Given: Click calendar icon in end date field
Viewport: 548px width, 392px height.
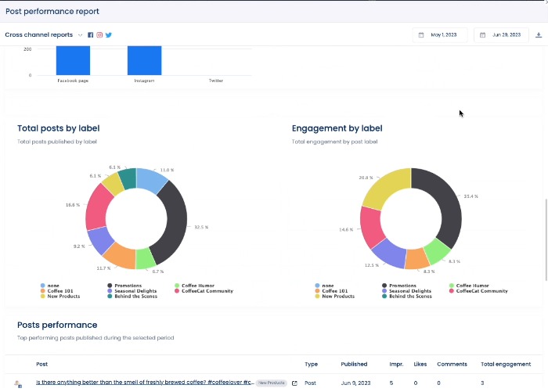Looking at the screenshot, I should [483, 35].
